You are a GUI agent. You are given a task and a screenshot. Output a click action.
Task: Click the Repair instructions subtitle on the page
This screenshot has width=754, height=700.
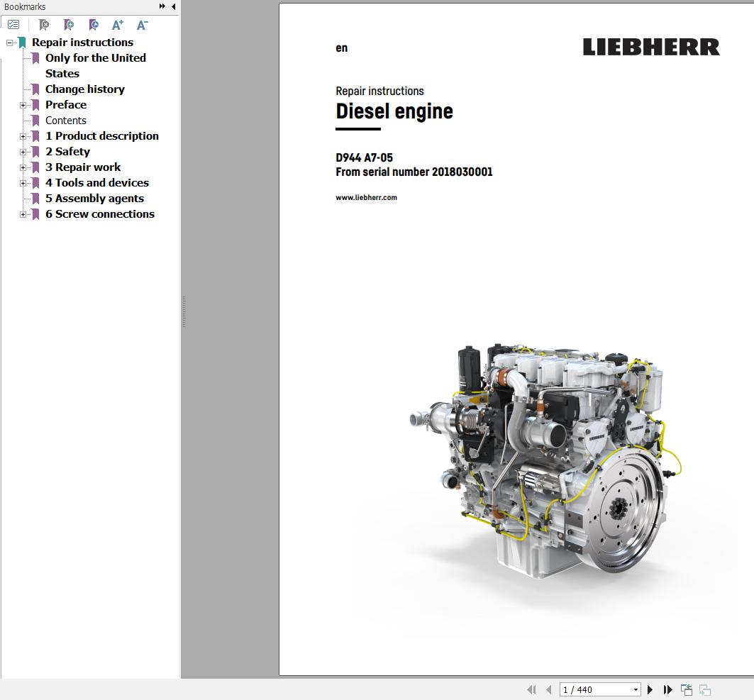(380, 91)
